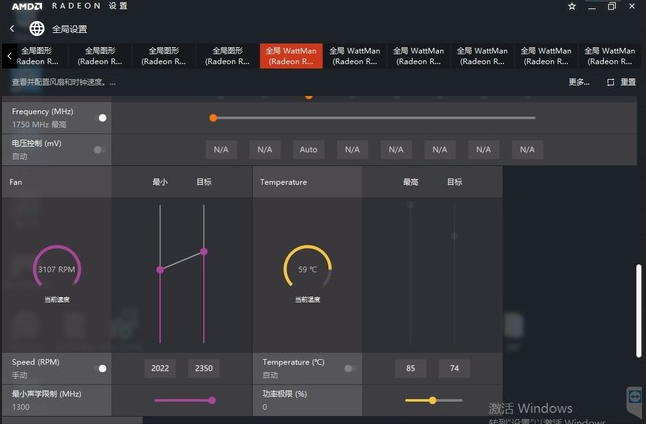Go back using the arrow beside 全局设置
The height and width of the screenshot is (424, 646).
12,28
